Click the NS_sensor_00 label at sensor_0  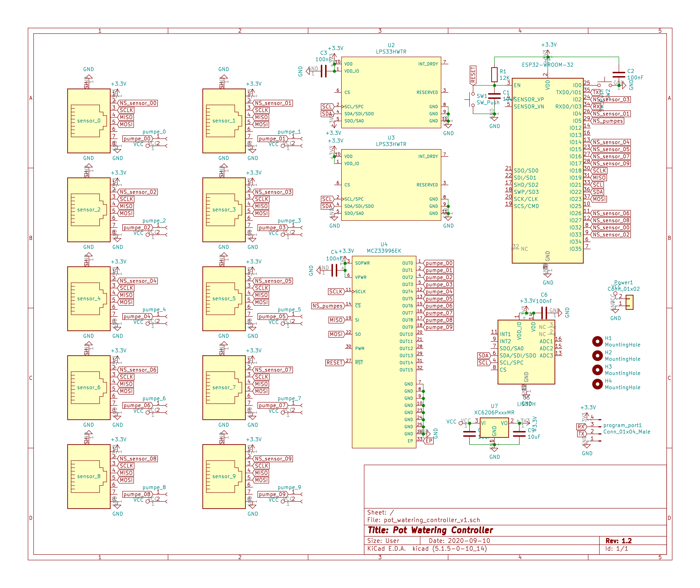(x=138, y=103)
